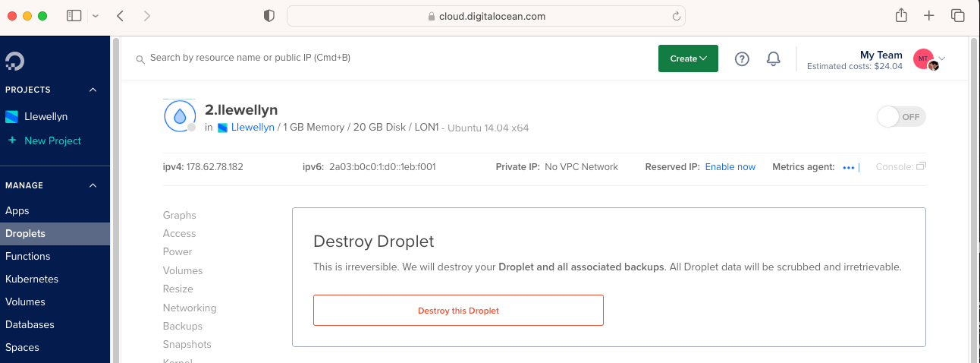Expand the account menu chevron
Image resolution: width=980 pixels, height=363 pixels.
pos(942,58)
